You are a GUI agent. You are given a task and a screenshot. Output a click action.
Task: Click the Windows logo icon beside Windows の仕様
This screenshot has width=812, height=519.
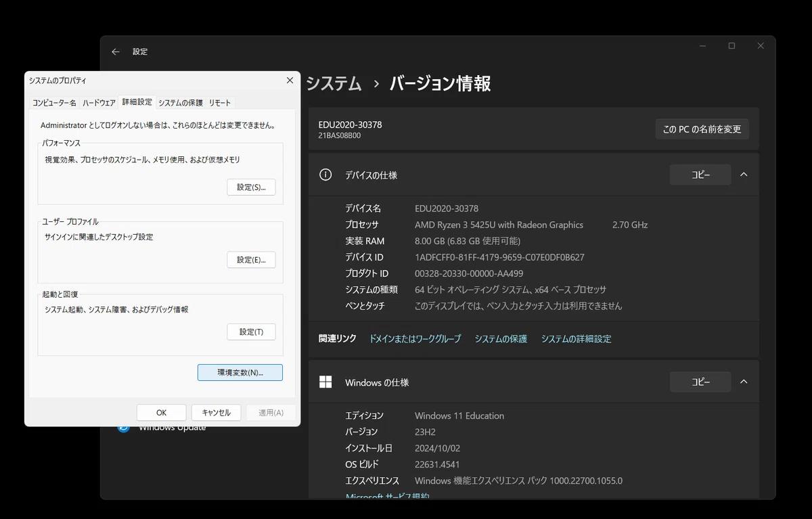(x=325, y=382)
